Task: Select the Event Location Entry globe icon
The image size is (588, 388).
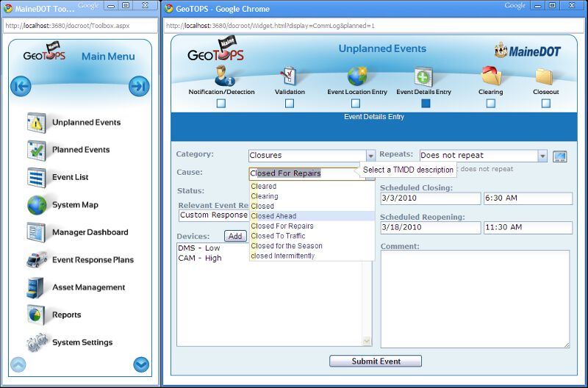Action: [x=357, y=76]
